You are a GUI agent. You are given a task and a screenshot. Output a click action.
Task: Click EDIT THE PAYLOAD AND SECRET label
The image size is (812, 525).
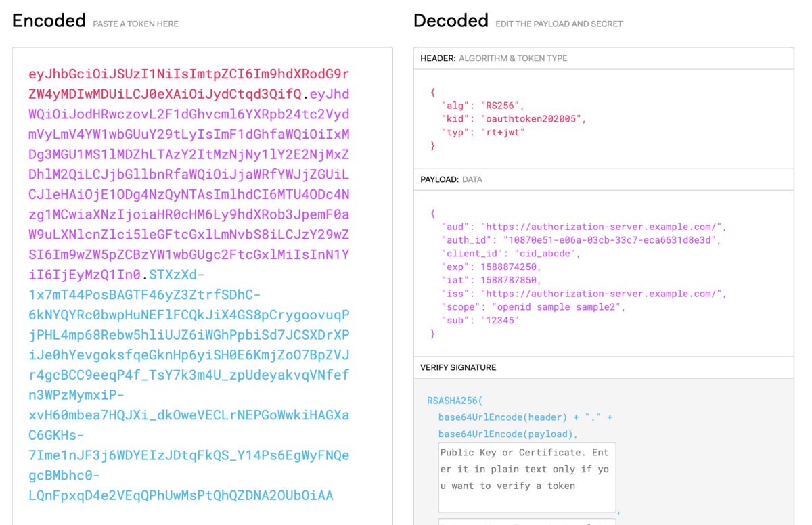[559, 24]
